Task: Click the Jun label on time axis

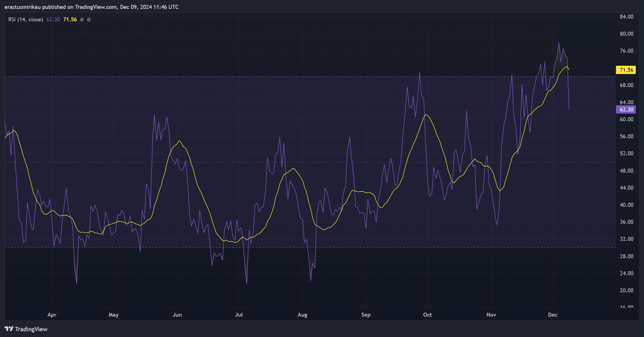Action: (177, 315)
